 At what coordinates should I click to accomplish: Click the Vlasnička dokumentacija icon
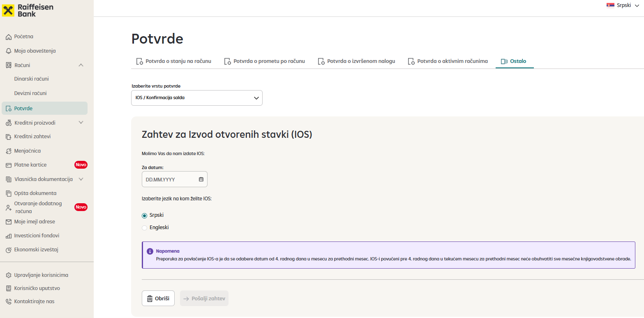9,179
